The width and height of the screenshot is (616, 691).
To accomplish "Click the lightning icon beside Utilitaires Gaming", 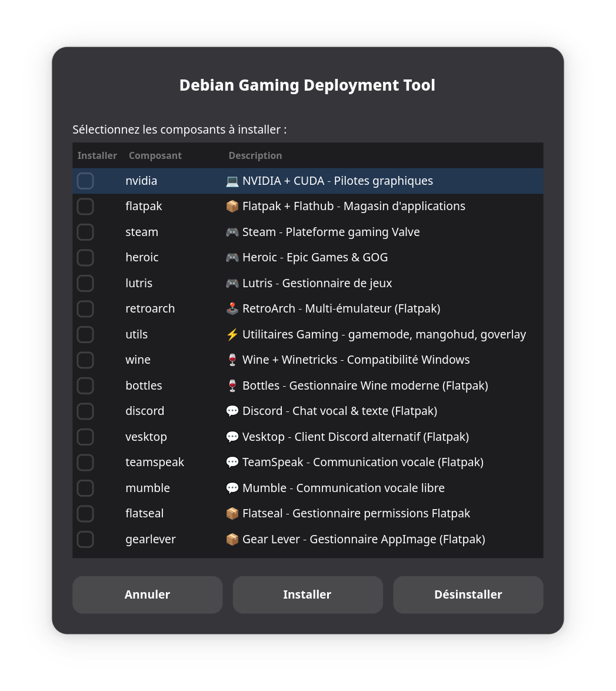I will pos(232,334).
